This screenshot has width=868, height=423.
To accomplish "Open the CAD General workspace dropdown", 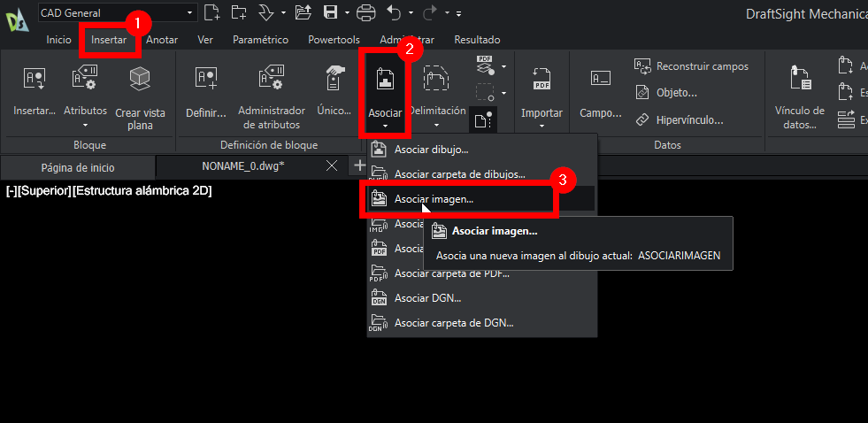I will (117, 12).
